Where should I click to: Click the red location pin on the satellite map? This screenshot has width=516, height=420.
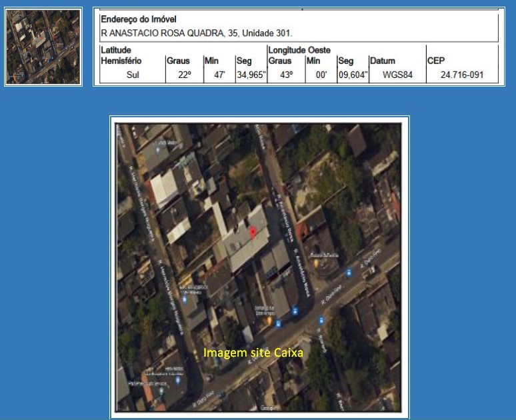point(253,233)
